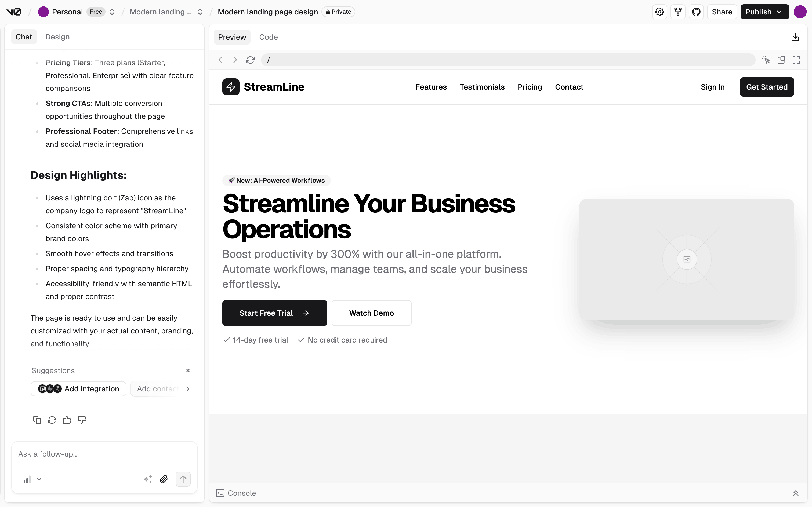Switch to the Design tab
This screenshot has width=812, height=507.
57,37
